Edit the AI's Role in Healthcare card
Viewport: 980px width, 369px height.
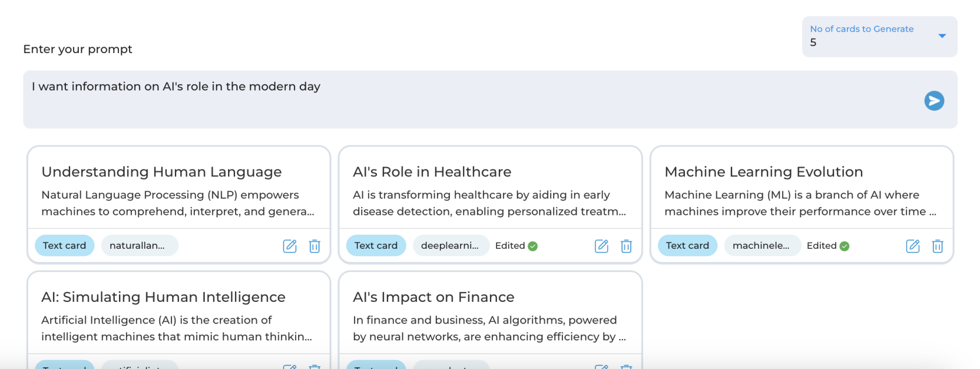tap(601, 246)
